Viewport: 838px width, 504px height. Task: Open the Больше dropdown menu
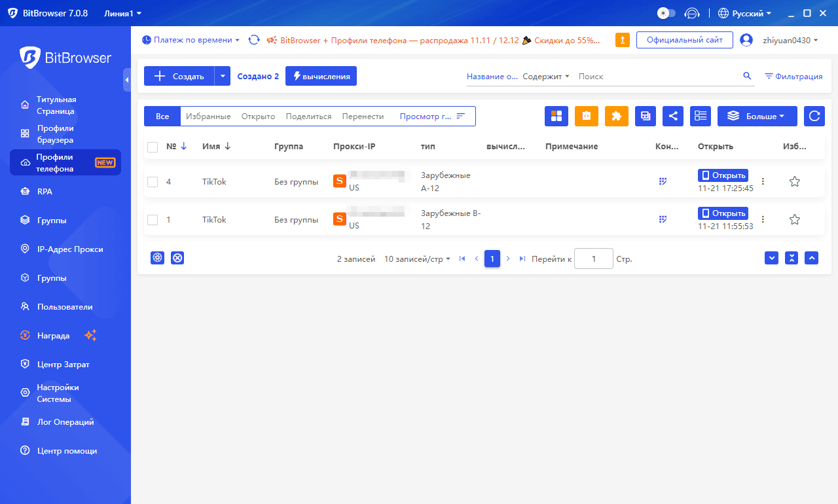757,116
